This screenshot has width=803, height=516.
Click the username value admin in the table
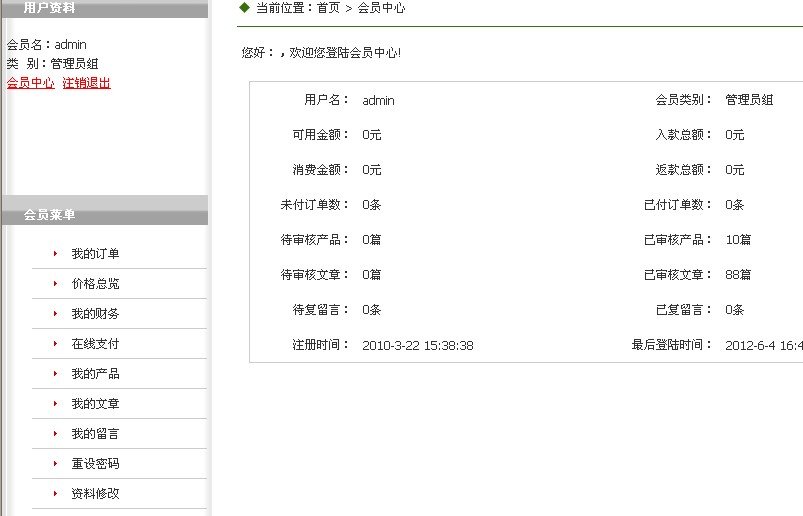[x=378, y=100]
